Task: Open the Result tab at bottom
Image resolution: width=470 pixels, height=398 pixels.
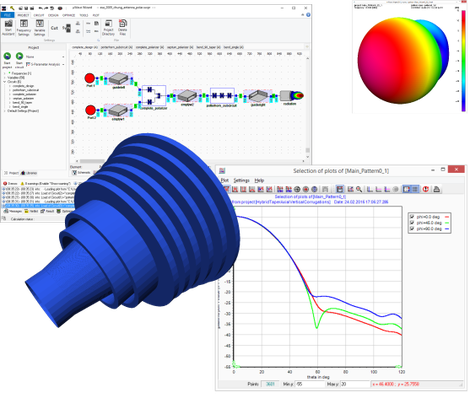Action: pos(47,211)
